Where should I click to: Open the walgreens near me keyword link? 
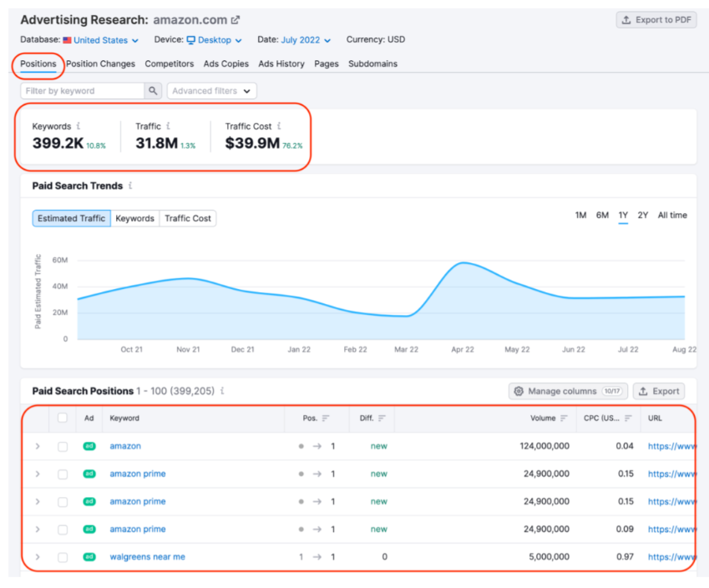click(x=148, y=557)
